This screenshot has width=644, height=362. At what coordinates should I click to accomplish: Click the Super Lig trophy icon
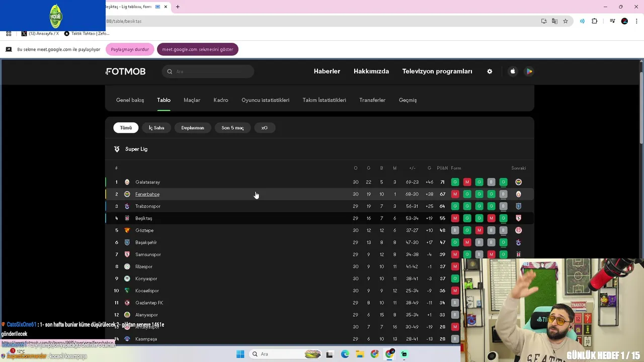[117, 149]
